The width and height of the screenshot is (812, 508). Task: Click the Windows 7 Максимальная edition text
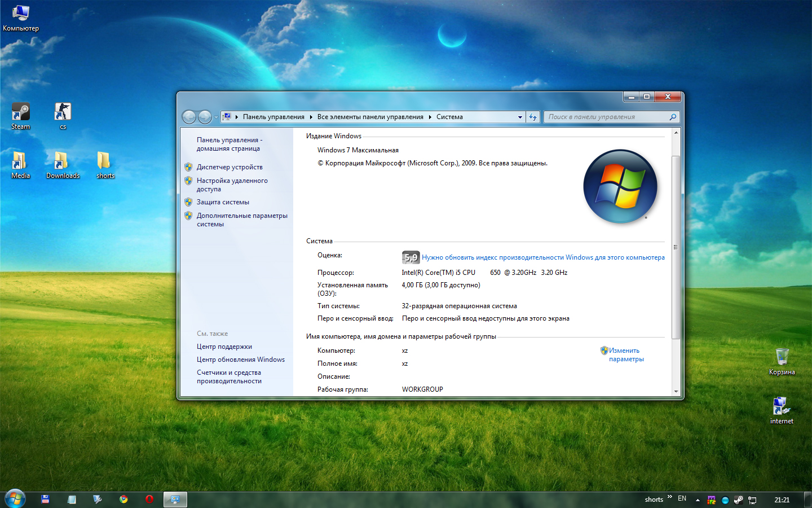click(x=358, y=150)
